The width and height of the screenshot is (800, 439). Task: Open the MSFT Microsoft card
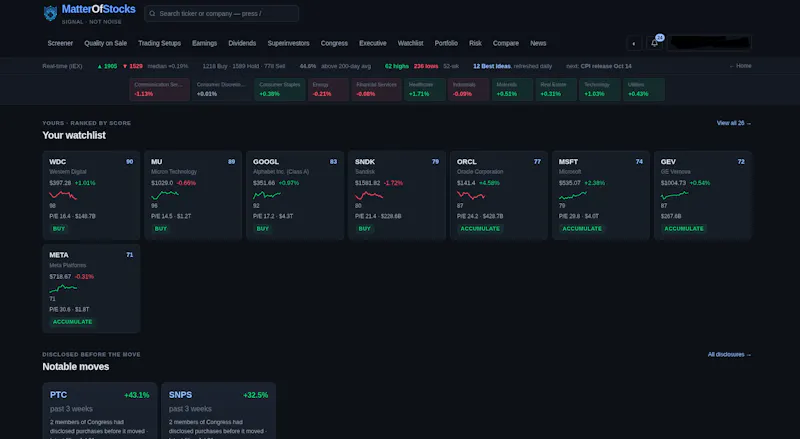[x=601, y=195]
